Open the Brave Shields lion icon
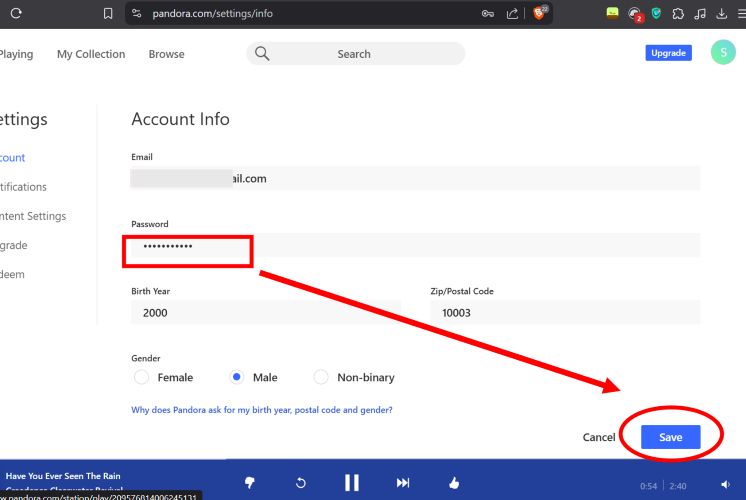 point(540,13)
